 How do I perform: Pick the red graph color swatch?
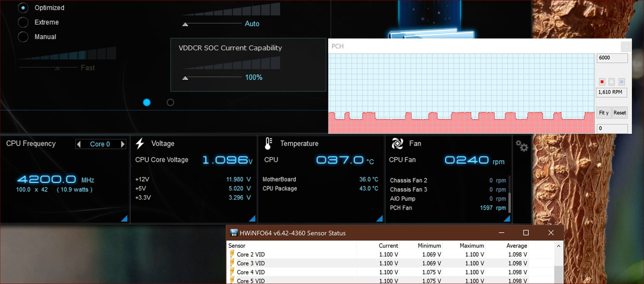[602, 81]
